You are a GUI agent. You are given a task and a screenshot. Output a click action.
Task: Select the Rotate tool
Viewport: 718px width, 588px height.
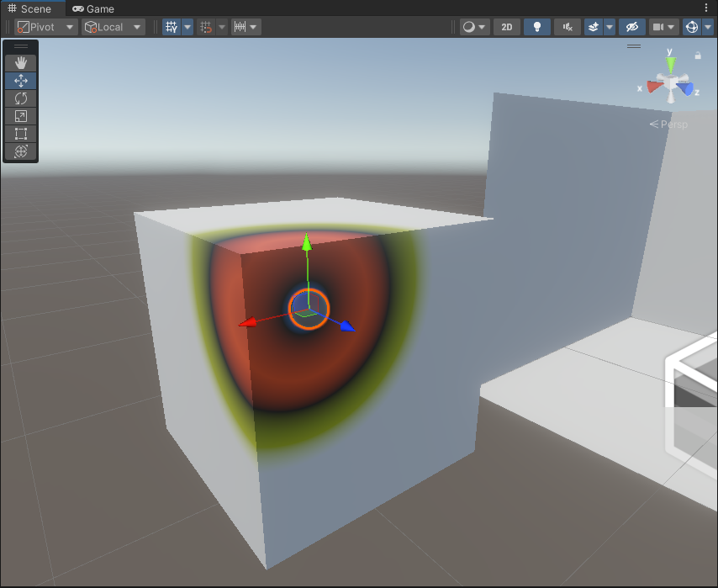tap(21, 98)
